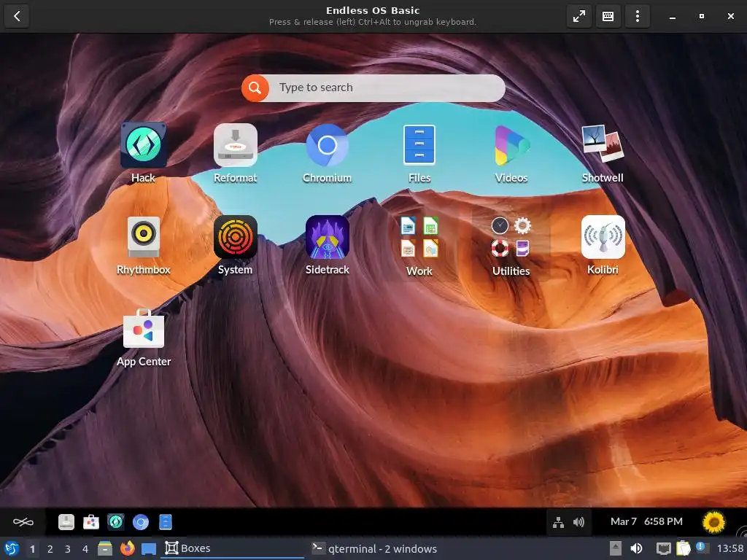Click the Endless logo in the taskbar
Viewport: 747px width, 560px height.
tap(23, 522)
